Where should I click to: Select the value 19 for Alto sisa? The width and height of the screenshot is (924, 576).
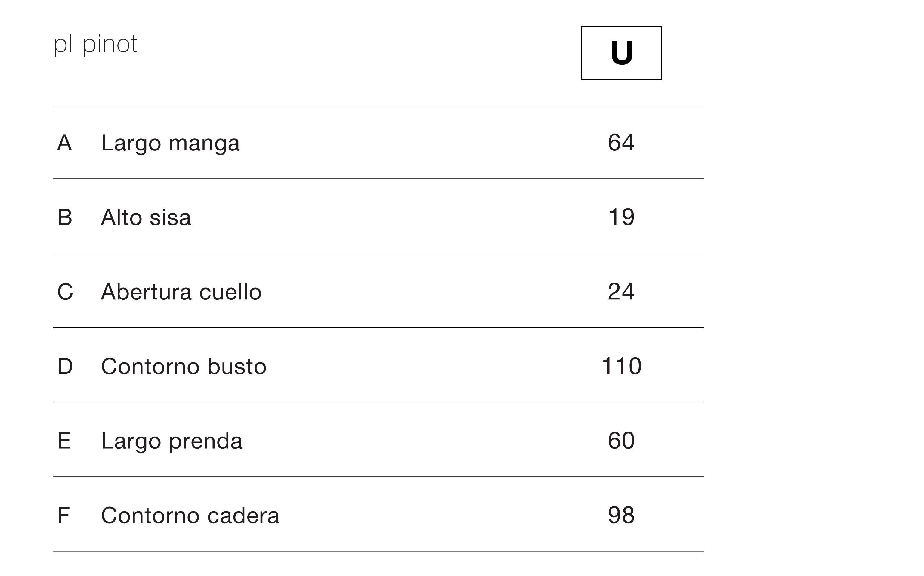pyautogui.click(x=622, y=217)
